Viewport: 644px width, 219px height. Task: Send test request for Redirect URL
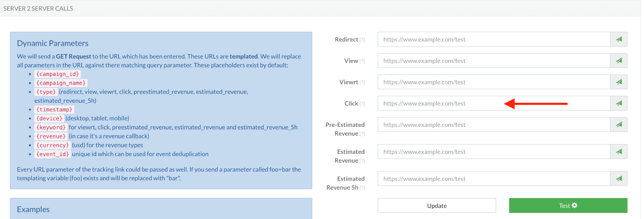tap(619, 39)
